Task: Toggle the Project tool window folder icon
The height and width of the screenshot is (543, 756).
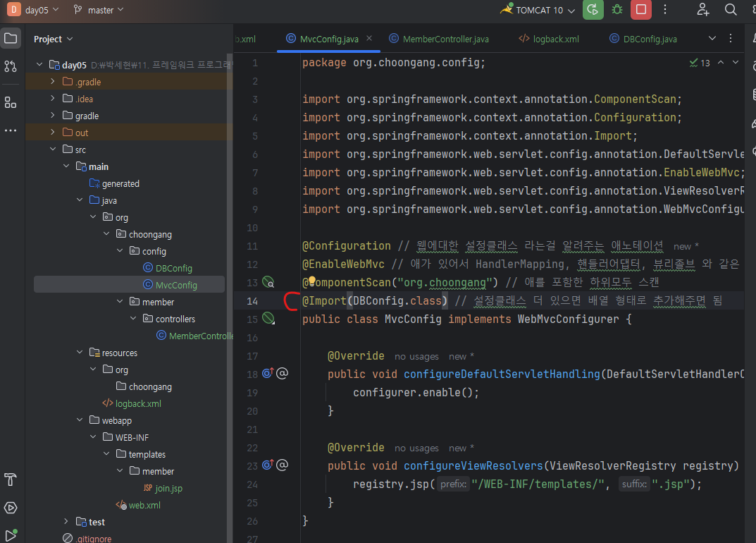Action: coord(11,38)
